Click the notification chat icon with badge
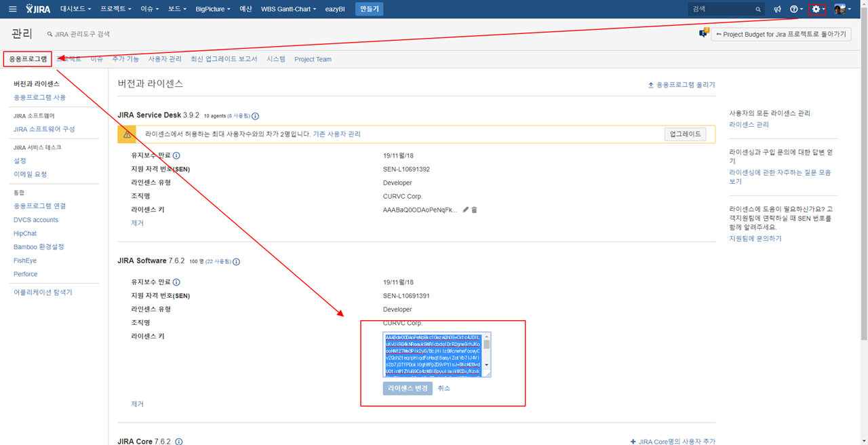 click(704, 33)
